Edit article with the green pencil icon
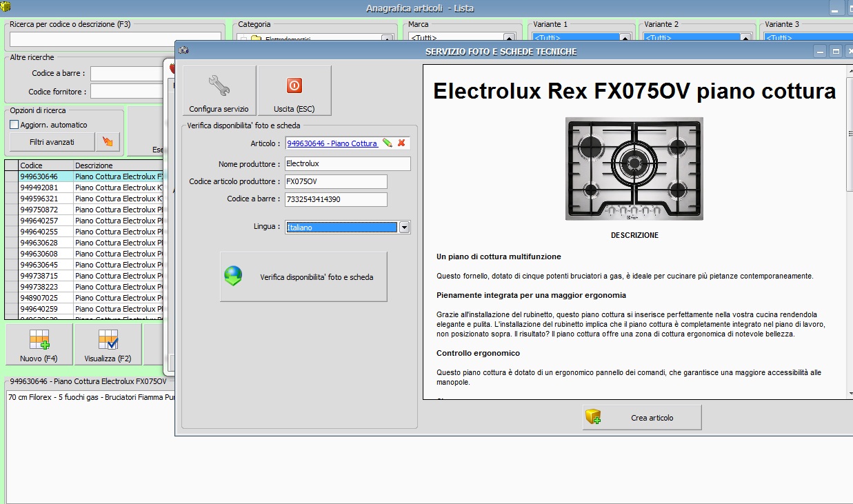This screenshot has width=853, height=504. tap(388, 143)
